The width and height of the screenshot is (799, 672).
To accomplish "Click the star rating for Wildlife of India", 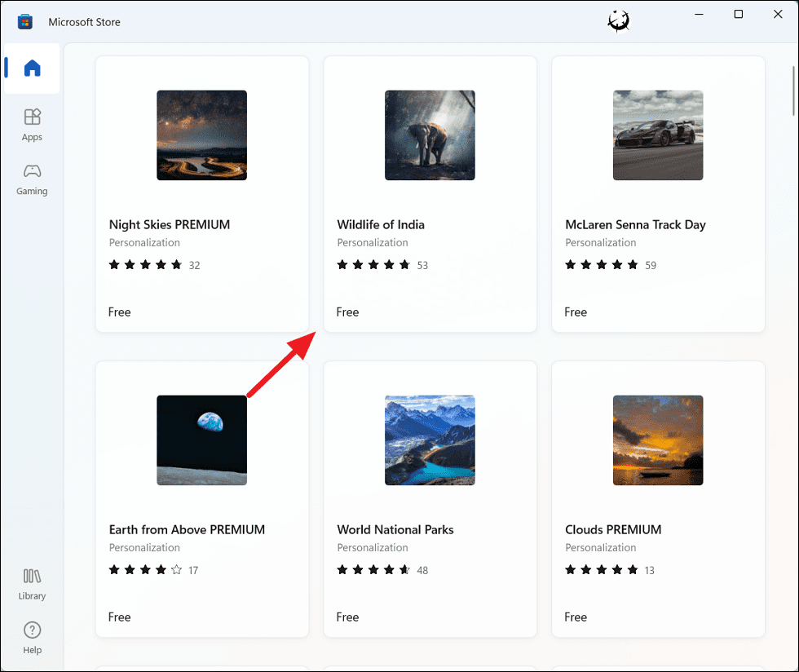I will [x=373, y=264].
